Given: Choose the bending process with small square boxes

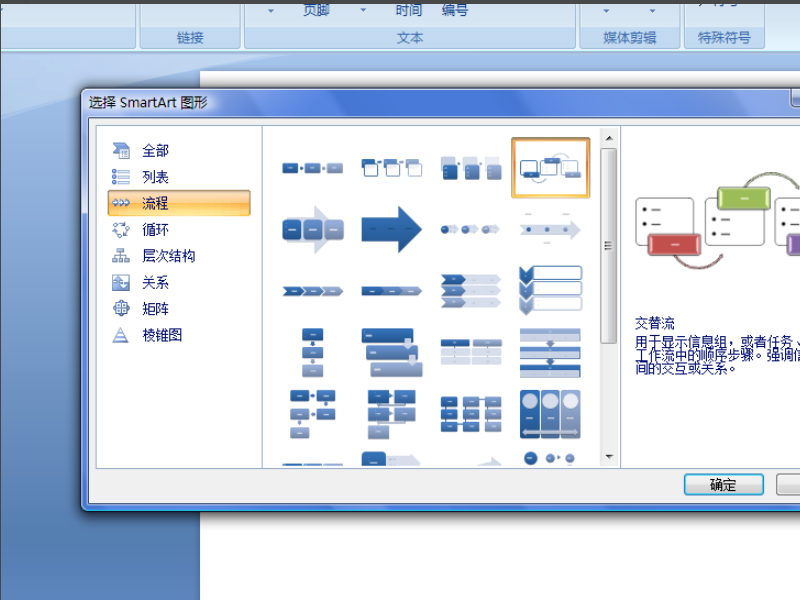Looking at the screenshot, I should 313,414.
